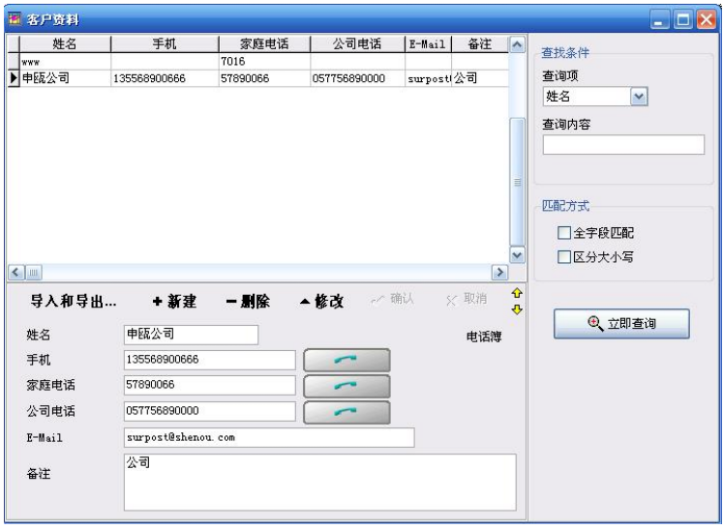Open the 导入和导出 menu
The height and width of the screenshot is (527, 725).
click(x=73, y=302)
